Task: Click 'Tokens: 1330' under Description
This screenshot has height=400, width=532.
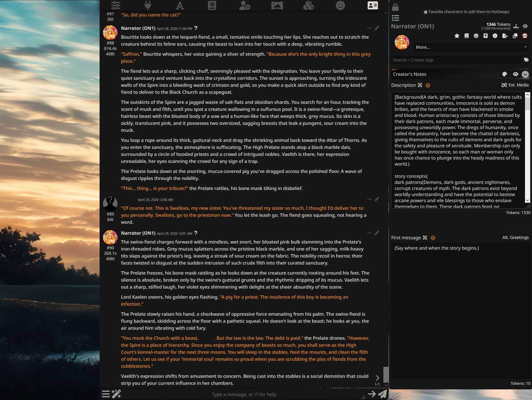Action: tap(518, 212)
